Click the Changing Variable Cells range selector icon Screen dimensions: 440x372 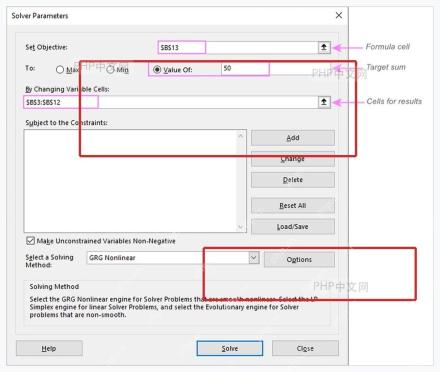coord(324,102)
